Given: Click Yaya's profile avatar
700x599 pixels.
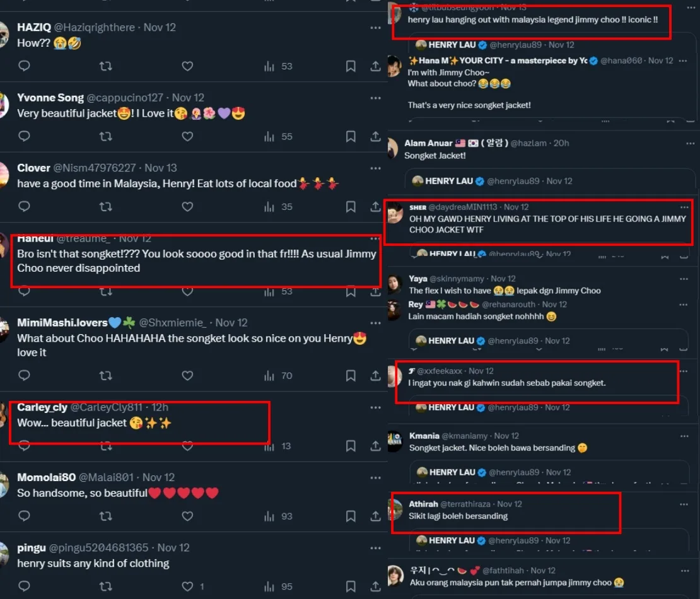Looking at the screenshot, I should (x=394, y=284).
